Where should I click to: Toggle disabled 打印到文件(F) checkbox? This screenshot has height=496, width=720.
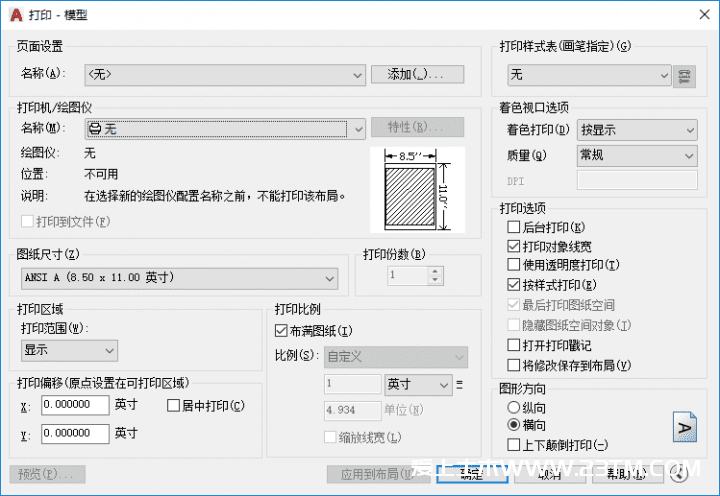pyautogui.click(x=27, y=221)
